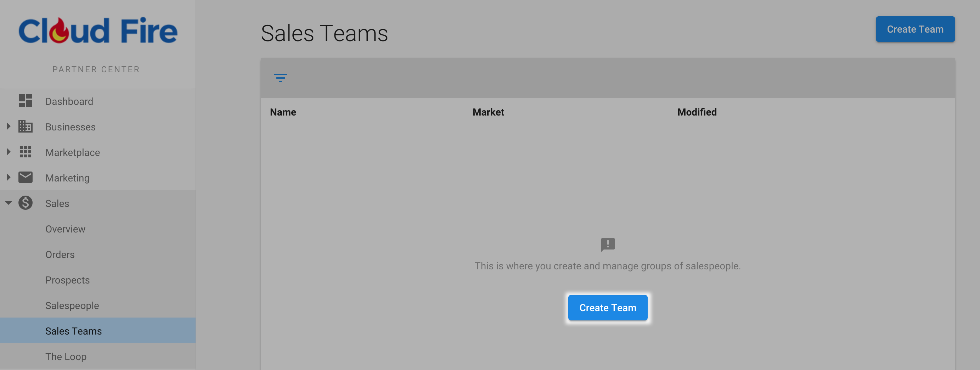Image resolution: width=980 pixels, height=370 pixels.
Task: Collapse the Sales menu arrow
Action: coord(9,203)
